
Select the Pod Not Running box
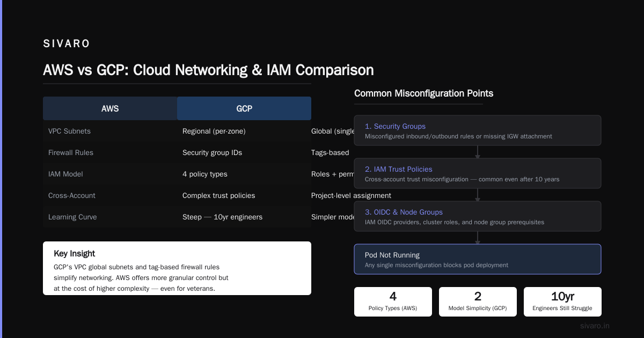pyautogui.click(x=478, y=259)
